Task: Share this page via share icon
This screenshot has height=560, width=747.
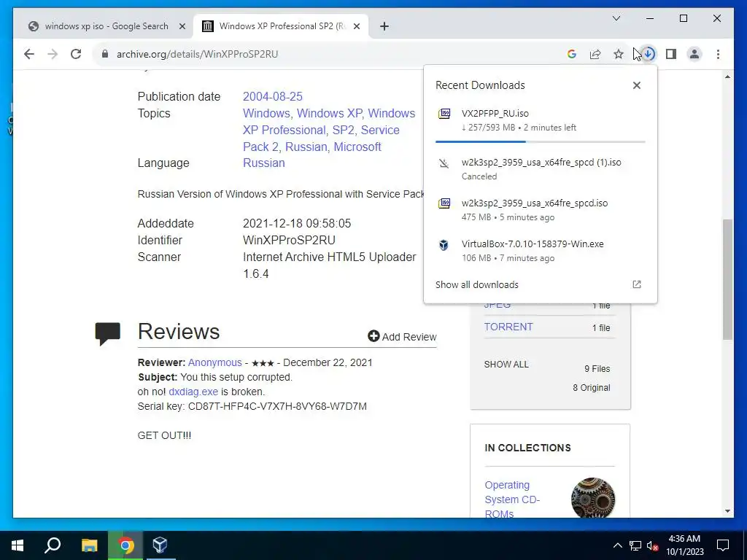Action: coord(595,54)
